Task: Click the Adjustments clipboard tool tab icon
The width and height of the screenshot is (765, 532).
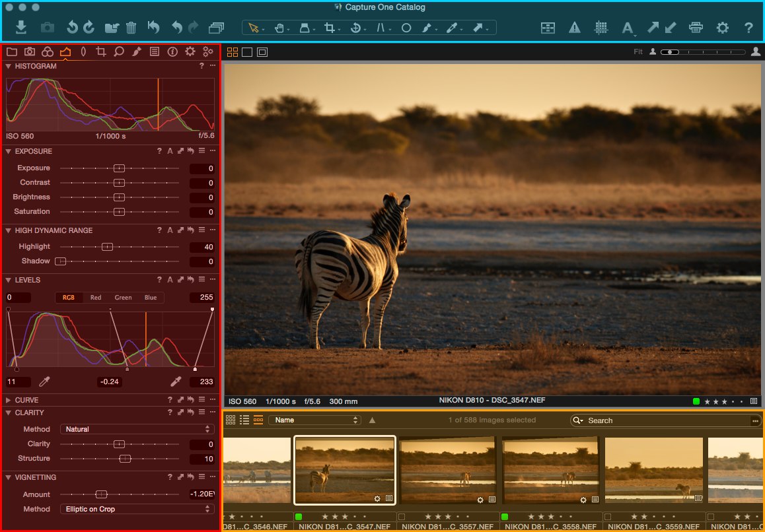Action: tap(154, 51)
